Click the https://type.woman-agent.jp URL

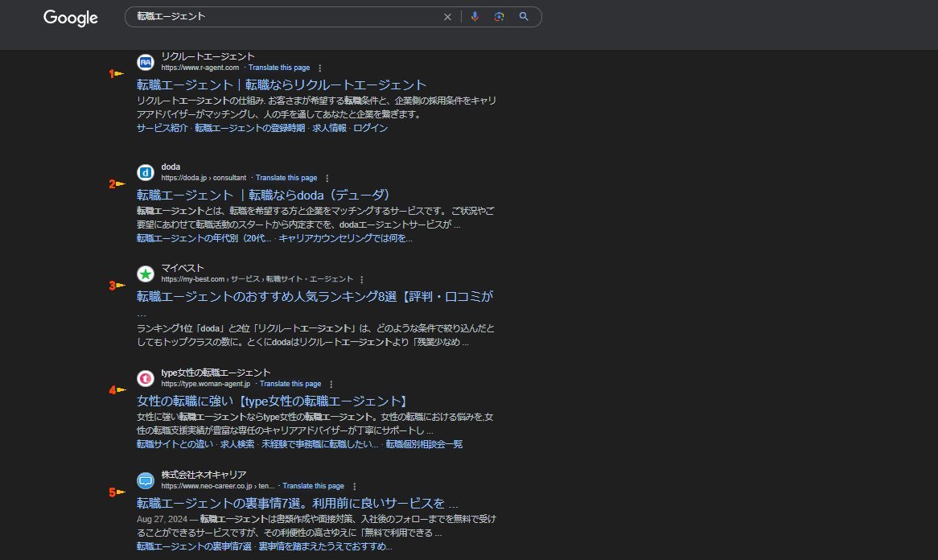coord(206,384)
